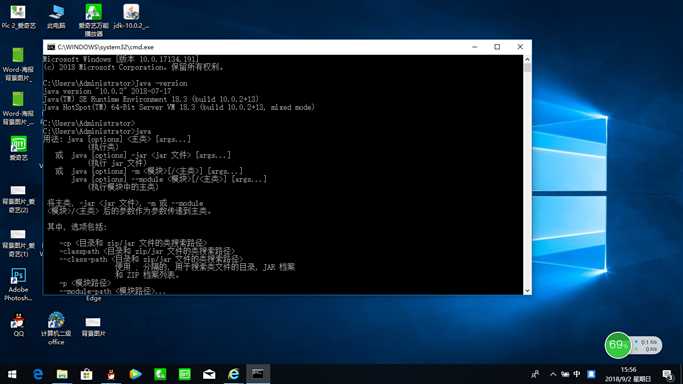The image size is (683, 384).
Task: Open File Explorer from the taskbar
Action: pyautogui.click(x=62, y=374)
